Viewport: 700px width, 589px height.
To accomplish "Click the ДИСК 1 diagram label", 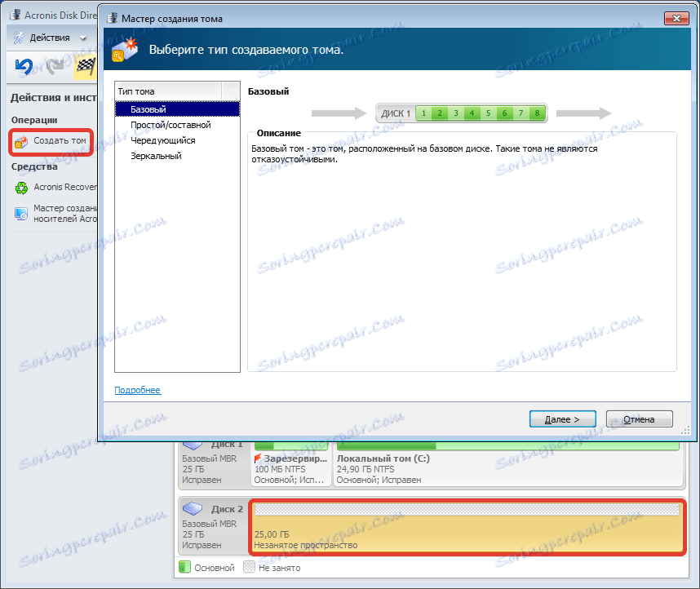I will pyautogui.click(x=396, y=113).
